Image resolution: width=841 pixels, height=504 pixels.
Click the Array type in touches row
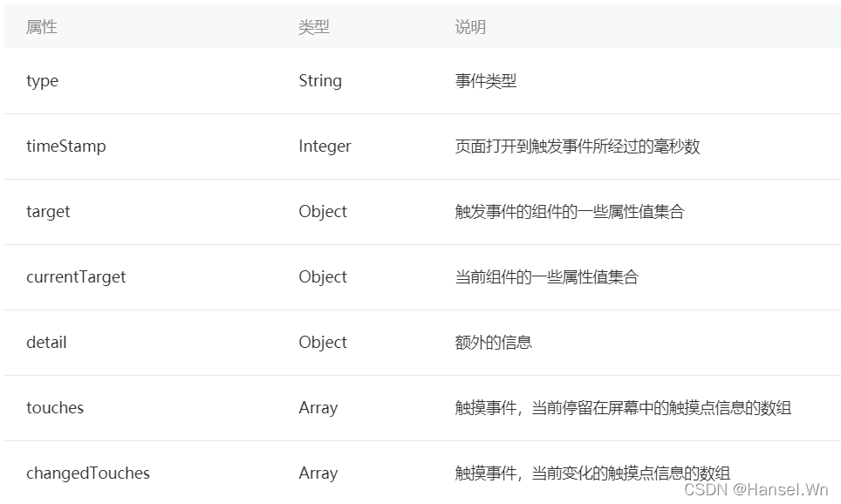point(318,408)
